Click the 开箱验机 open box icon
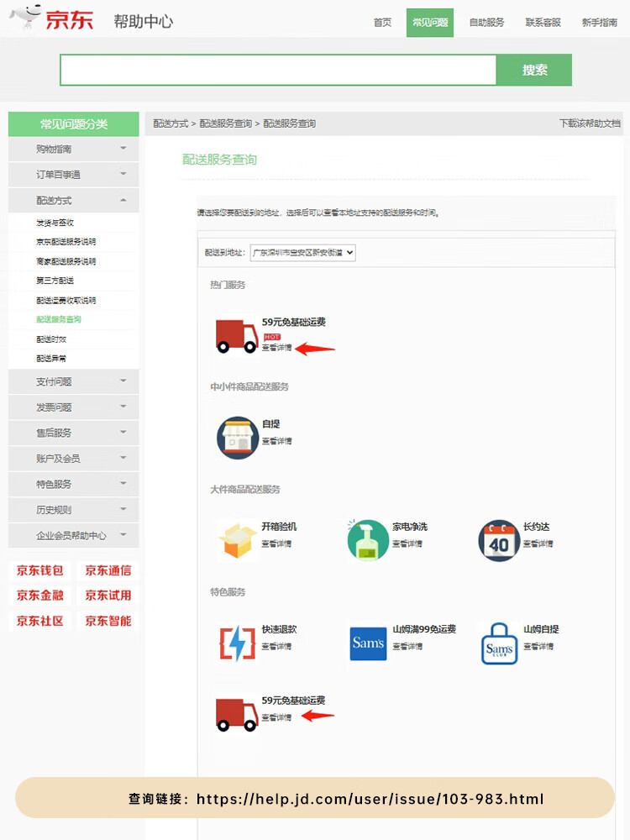The height and width of the screenshot is (840, 630). [238, 540]
